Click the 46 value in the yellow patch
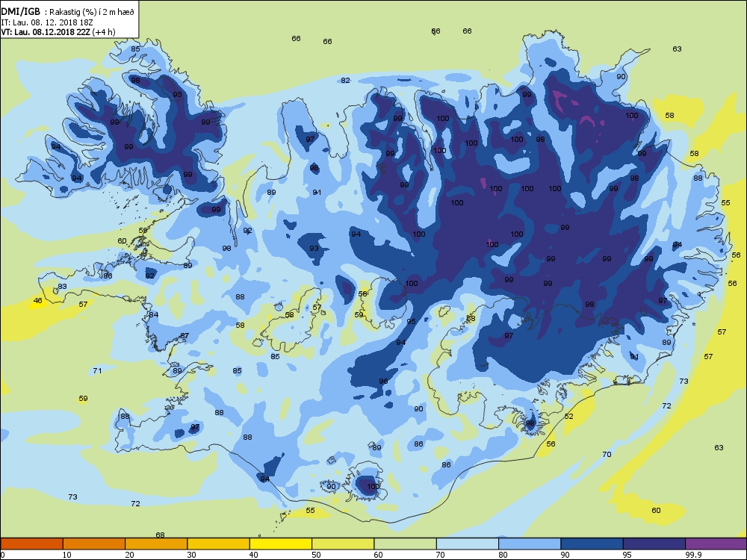The height and width of the screenshot is (560, 747). click(x=37, y=300)
